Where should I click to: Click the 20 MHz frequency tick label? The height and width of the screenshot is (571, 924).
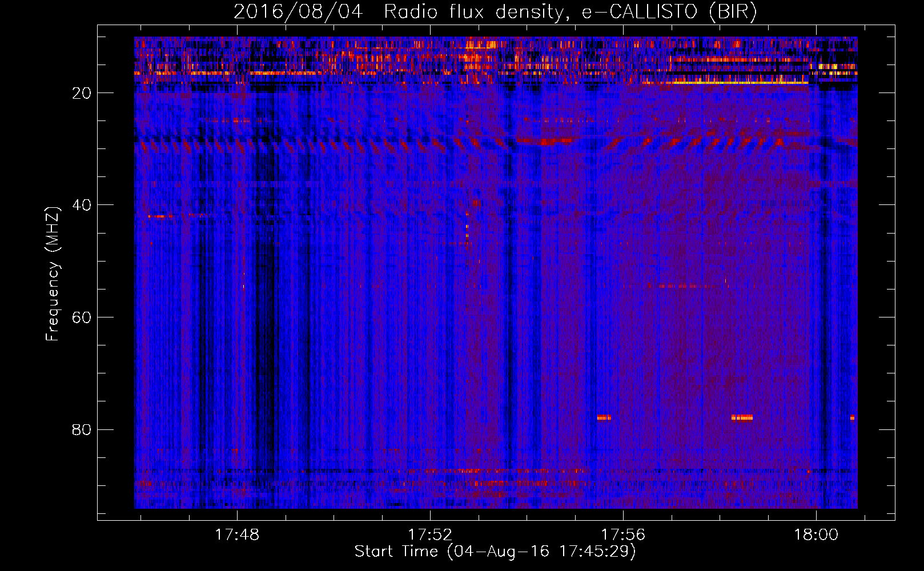pos(82,93)
